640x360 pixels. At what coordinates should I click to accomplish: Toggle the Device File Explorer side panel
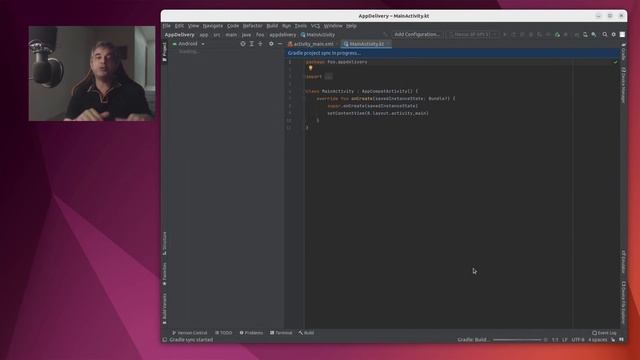point(624,302)
